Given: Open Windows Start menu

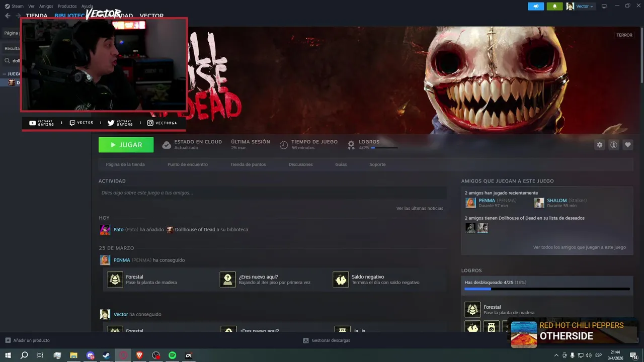Looking at the screenshot, I should [8, 355].
